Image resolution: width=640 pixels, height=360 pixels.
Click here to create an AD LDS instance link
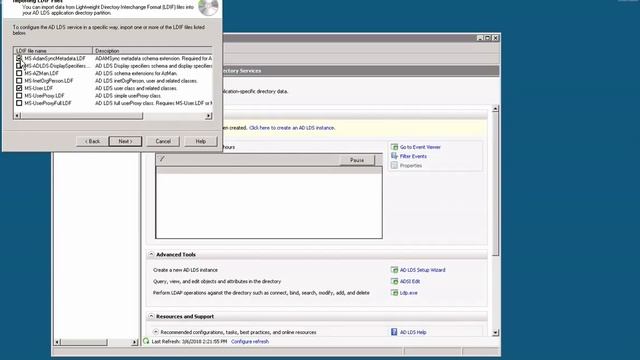292,128
